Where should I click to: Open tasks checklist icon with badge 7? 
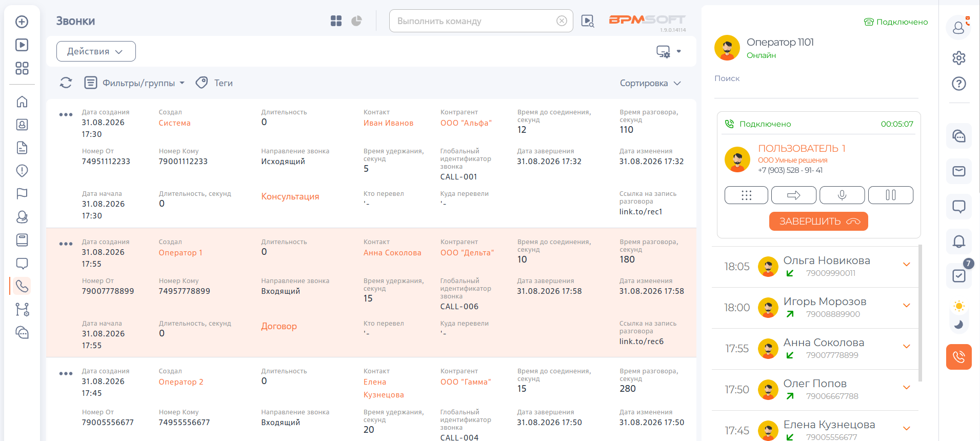pyautogui.click(x=958, y=275)
